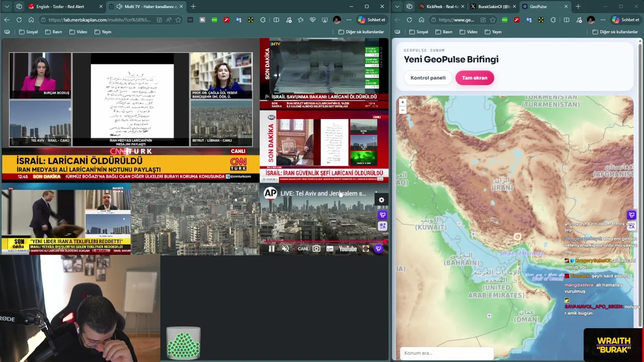Open new tab in left browser
The width and height of the screenshot is (644, 362).
pos(193,7)
